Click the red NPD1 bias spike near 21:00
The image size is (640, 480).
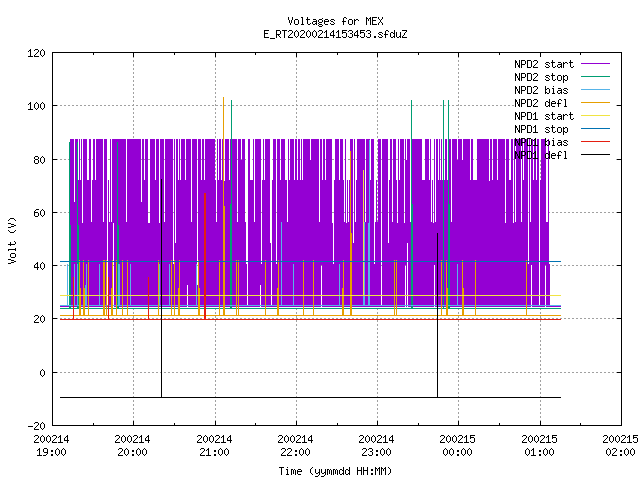click(205, 256)
